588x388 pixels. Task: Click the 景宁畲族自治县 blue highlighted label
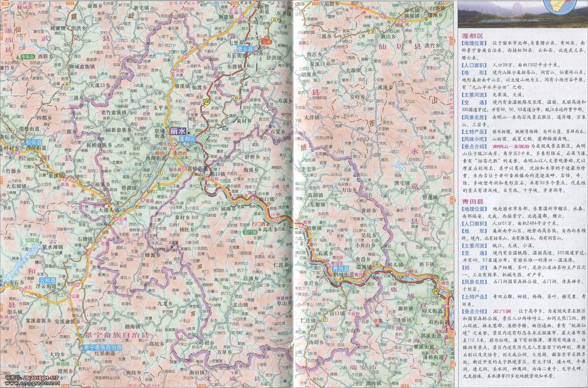click(103, 347)
